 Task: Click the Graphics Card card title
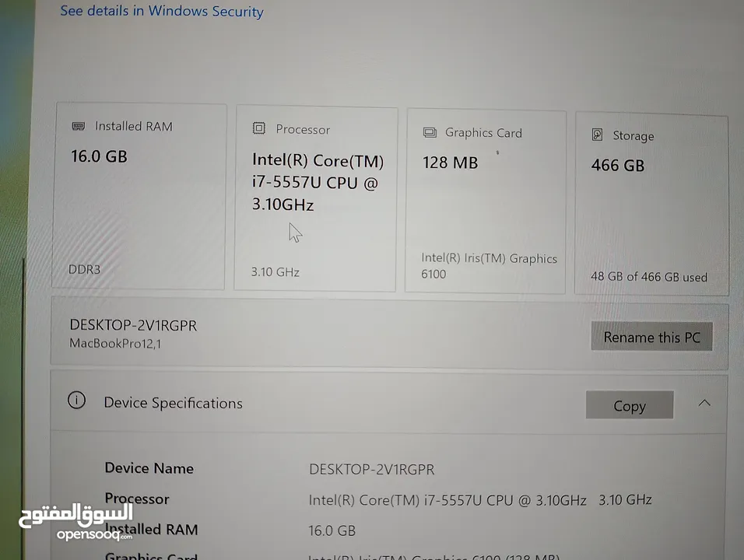(x=483, y=133)
